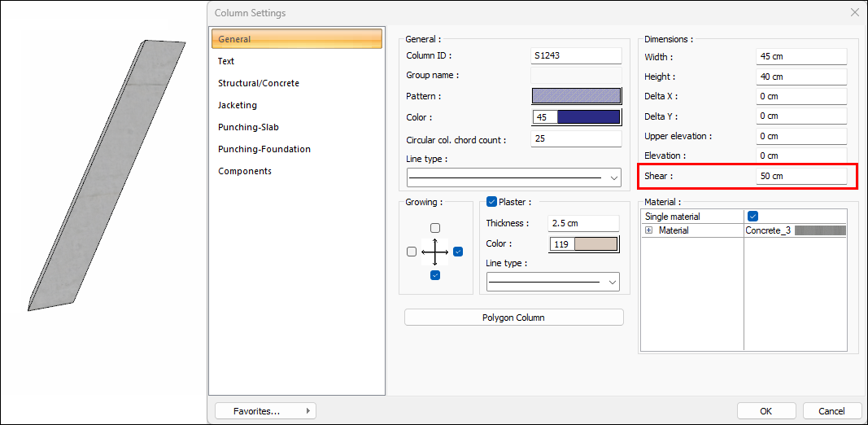Click the sheared column 3D preview
The image size is (868, 425).
107,175
